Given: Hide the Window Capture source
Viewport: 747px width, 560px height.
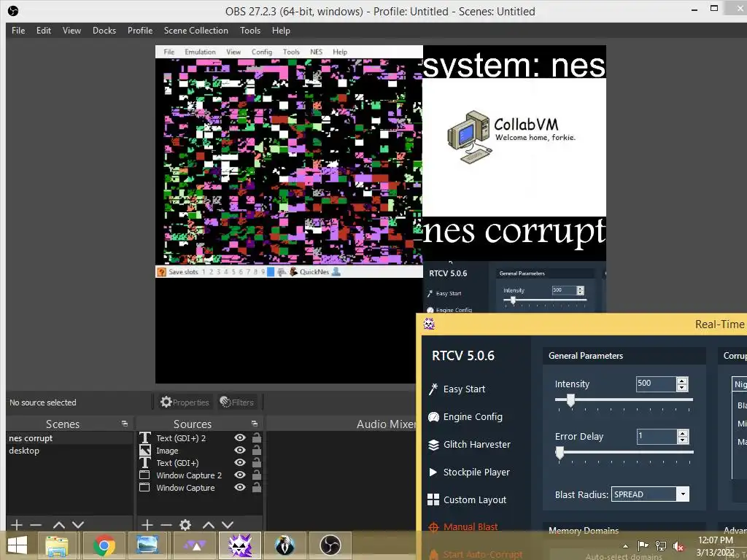Looking at the screenshot, I should 240,487.
